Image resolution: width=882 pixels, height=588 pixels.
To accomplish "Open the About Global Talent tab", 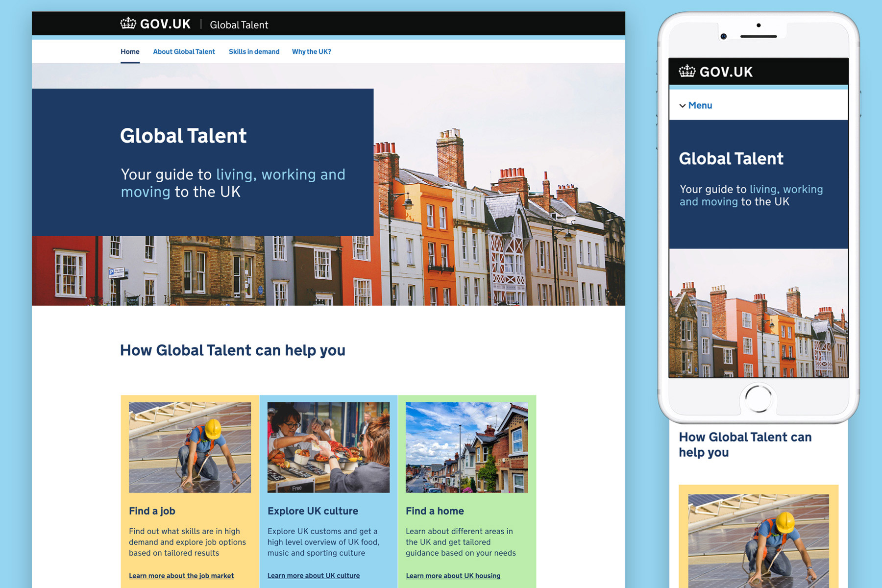I will tap(184, 51).
